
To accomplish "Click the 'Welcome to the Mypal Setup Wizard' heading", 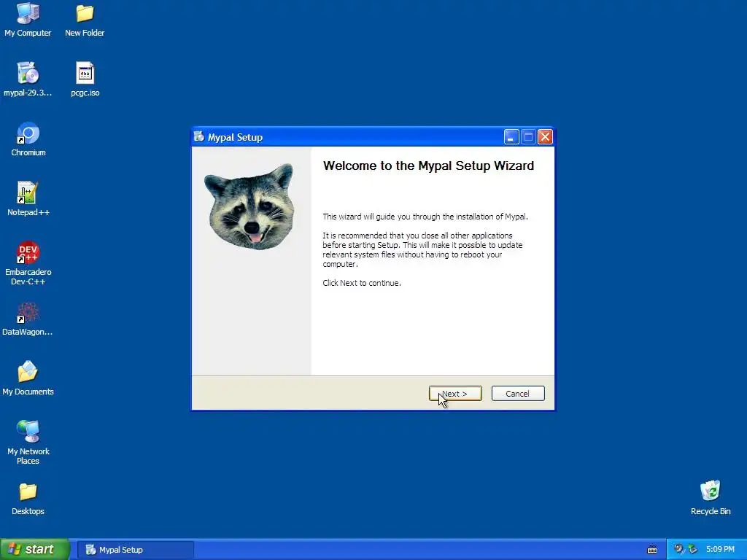I will 428,166.
